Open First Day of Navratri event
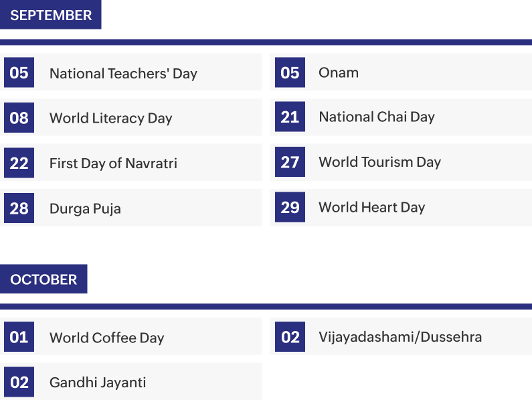This screenshot has height=400, width=532. click(x=113, y=163)
